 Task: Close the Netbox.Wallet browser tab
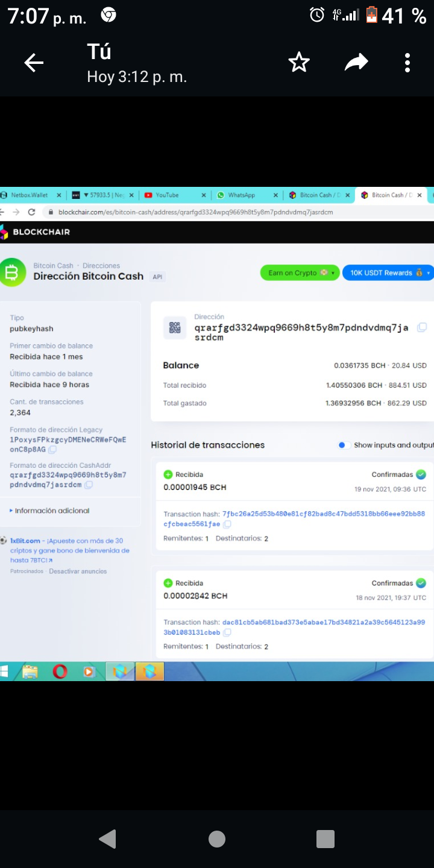tap(59, 195)
